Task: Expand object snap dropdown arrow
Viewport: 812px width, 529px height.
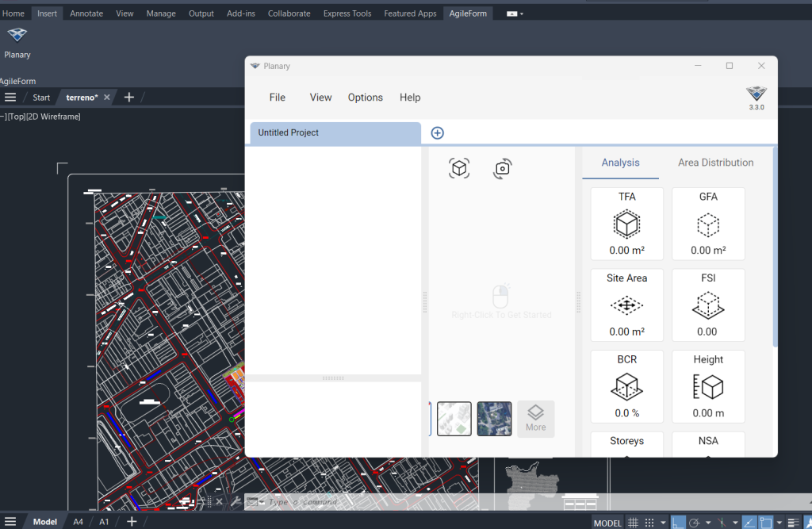Action: (x=779, y=523)
